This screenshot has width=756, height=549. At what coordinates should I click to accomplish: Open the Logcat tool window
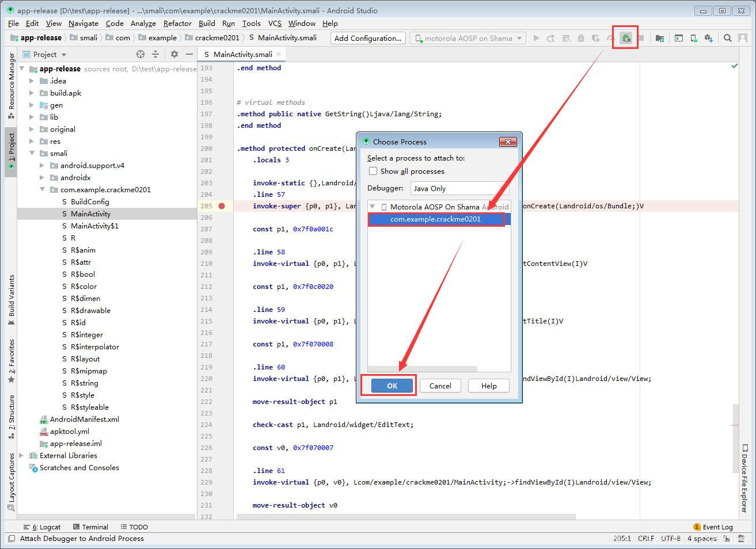[x=41, y=527]
